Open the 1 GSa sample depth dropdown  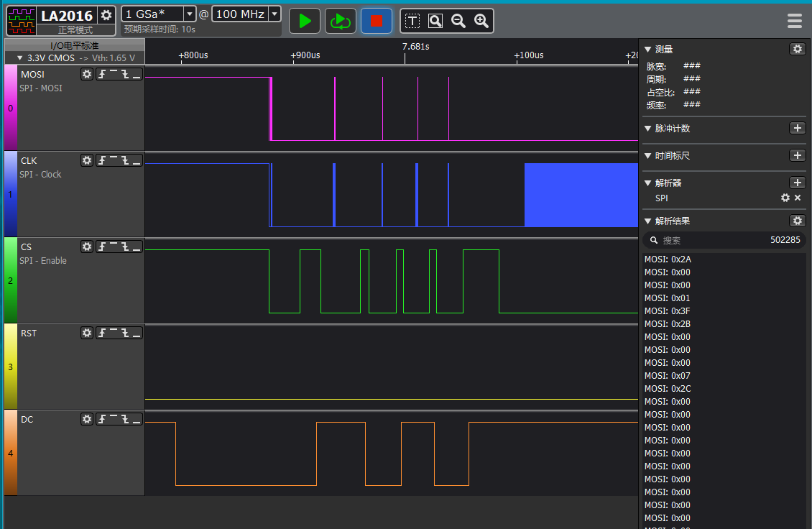189,14
